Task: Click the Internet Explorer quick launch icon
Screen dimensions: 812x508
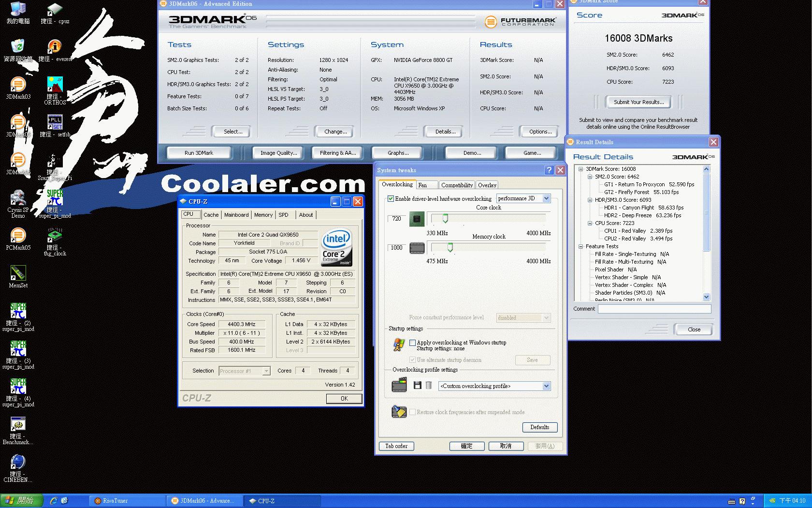Action: click(x=53, y=501)
